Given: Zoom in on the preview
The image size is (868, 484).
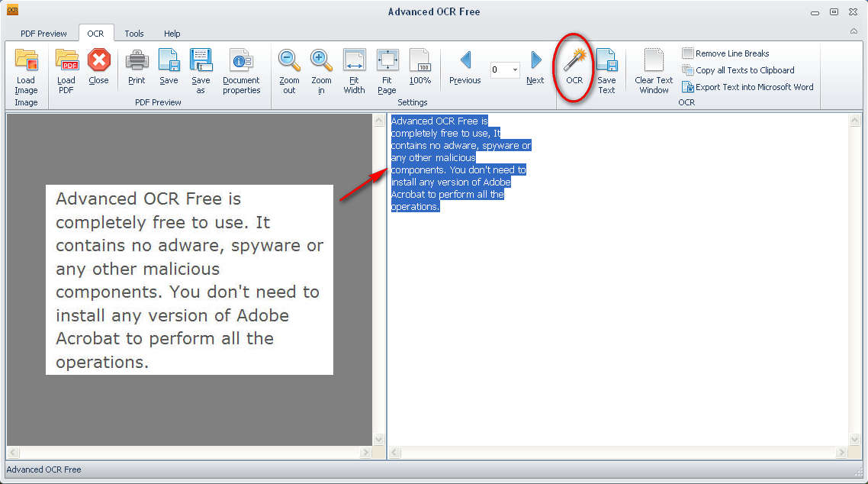Looking at the screenshot, I should [x=321, y=61].
